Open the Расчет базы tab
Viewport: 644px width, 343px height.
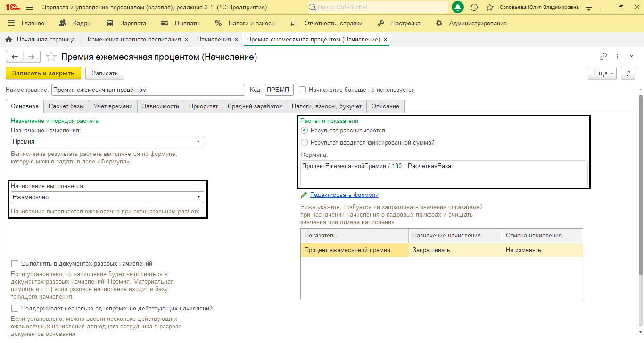(x=66, y=106)
